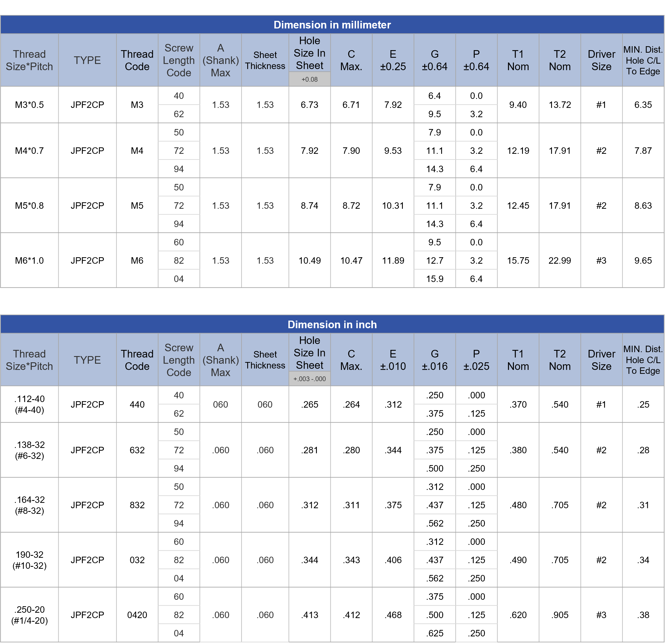Select E value .375 in #8-32 row
This screenshot has width=665, height=644.
coord(393,505)
